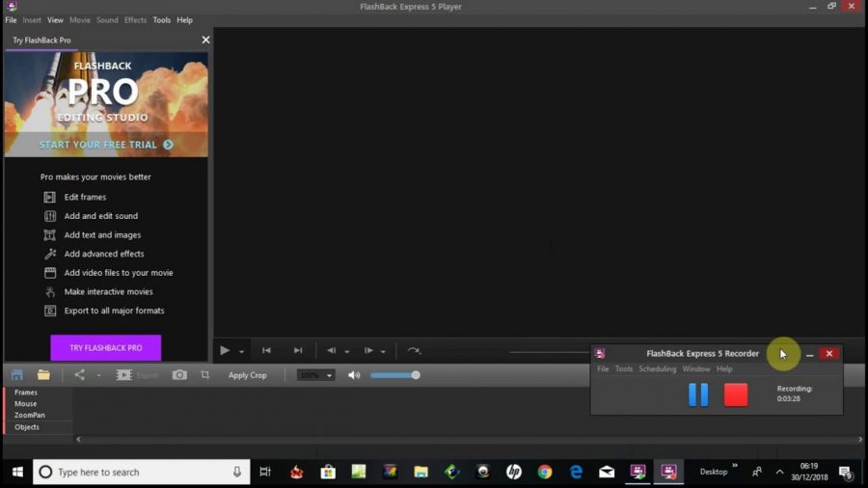Click the TRY FLASHBACK PRO button
This screenshot has width=868, height=488.
[106, 347]
